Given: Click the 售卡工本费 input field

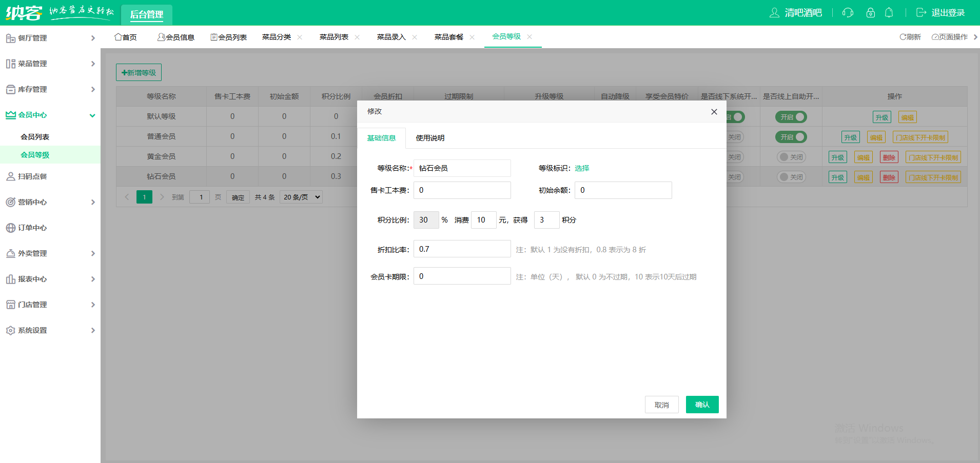Looking at the screenshot, I should [x=462, y=190].
